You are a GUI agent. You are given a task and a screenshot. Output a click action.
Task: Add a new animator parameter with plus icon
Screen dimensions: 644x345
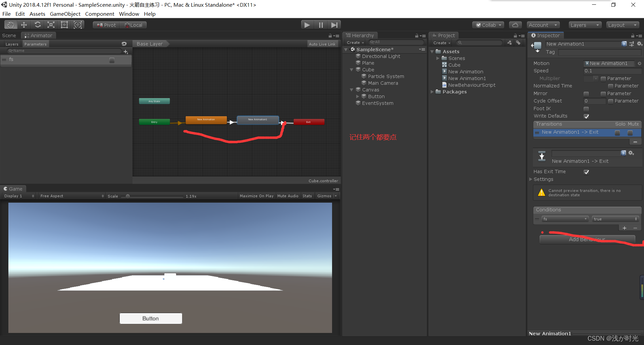[x=126, y=52]
